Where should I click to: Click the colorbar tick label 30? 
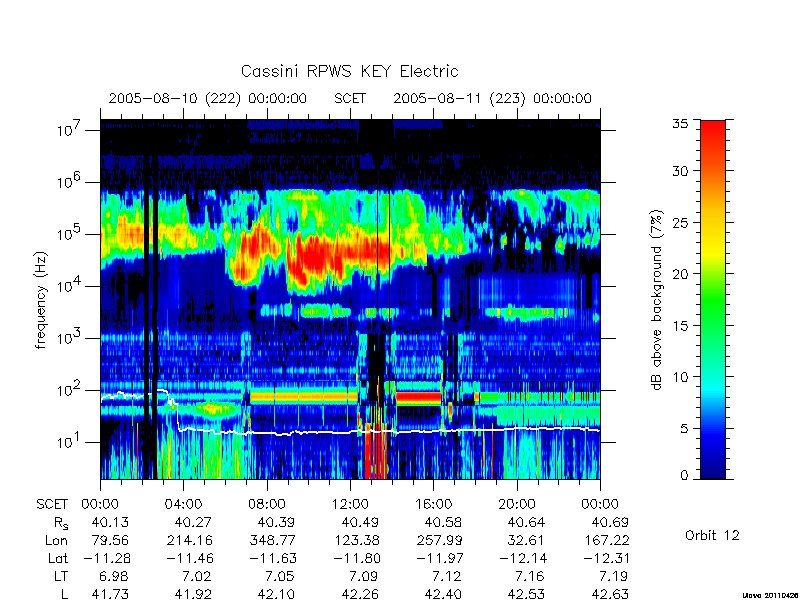coord(680,170)
